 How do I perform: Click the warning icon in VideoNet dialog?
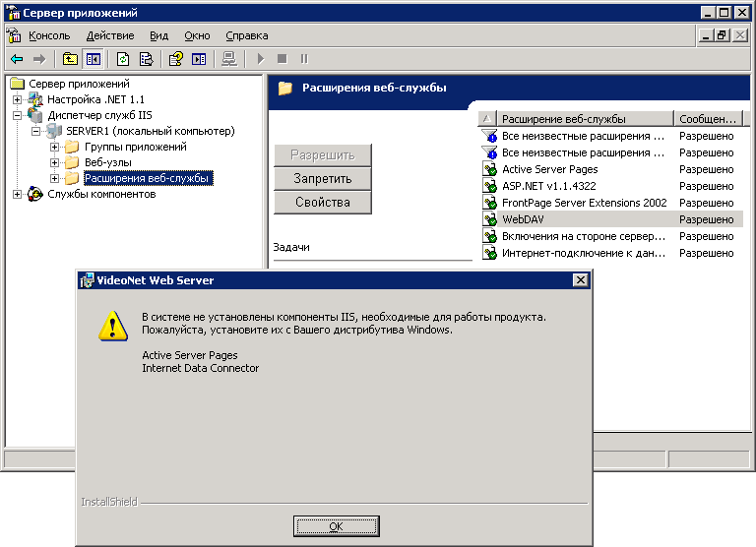point(113,327)
